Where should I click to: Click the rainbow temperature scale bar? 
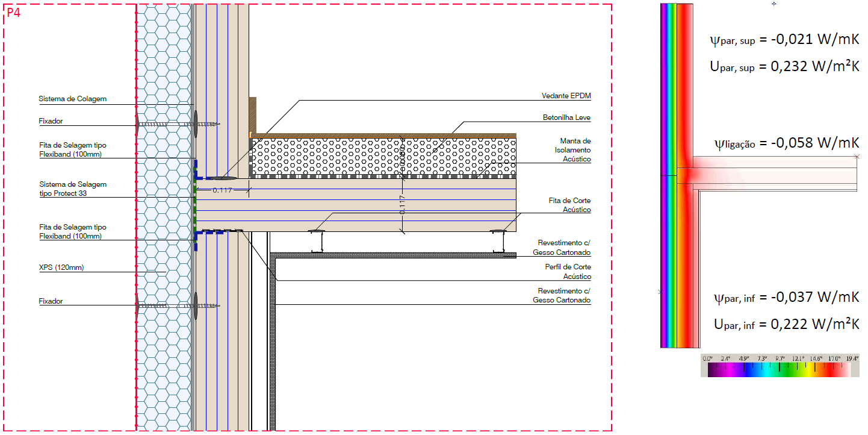[x=779, y=369]
